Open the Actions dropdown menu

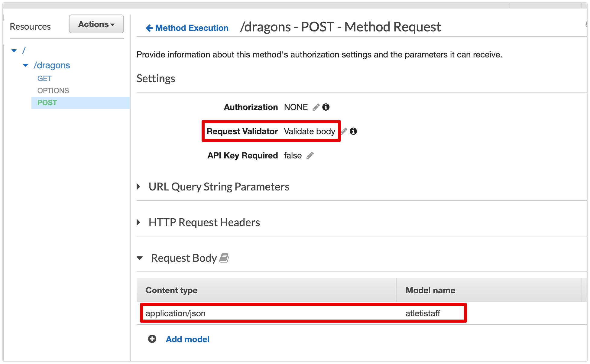point(96,24)
